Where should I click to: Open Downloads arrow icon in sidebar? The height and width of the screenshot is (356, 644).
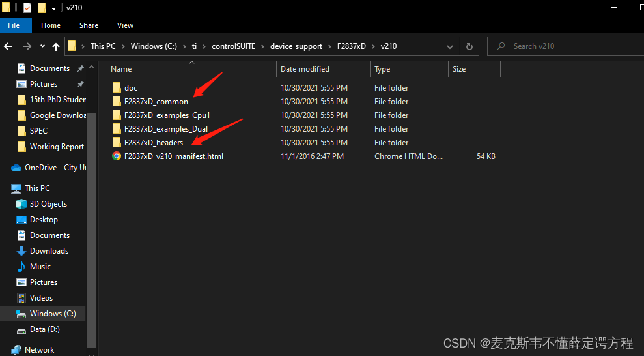click(x=21, y=251)
